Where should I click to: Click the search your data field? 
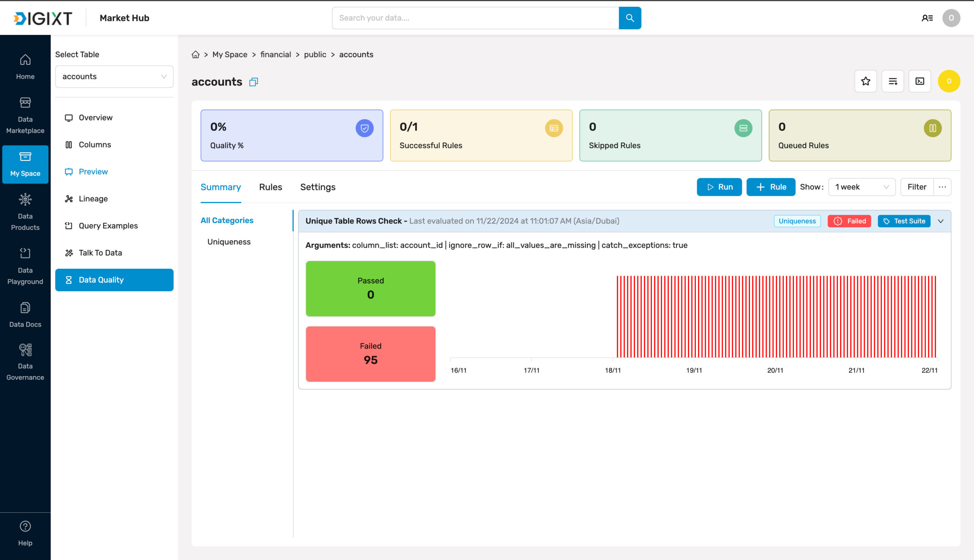pyautogui.click(x=475, y=18)
